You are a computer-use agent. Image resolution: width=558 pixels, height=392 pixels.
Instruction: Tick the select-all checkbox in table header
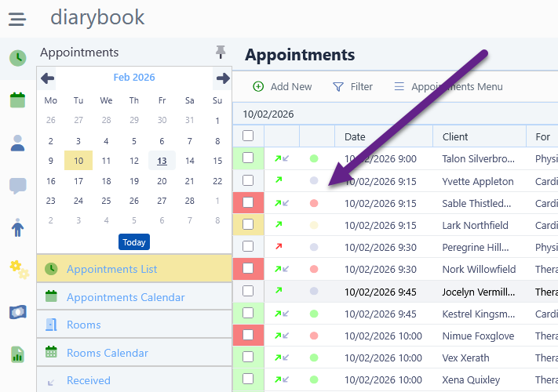click(248, 136)
